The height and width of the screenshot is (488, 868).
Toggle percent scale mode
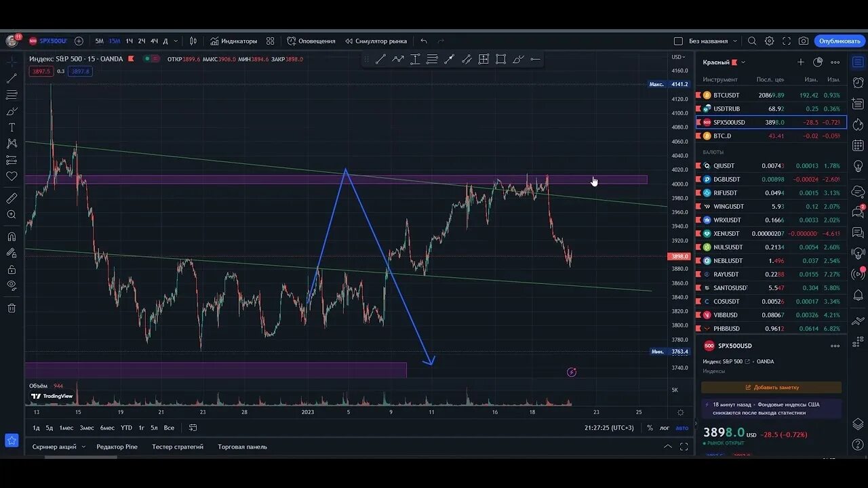tap(650, 428)
